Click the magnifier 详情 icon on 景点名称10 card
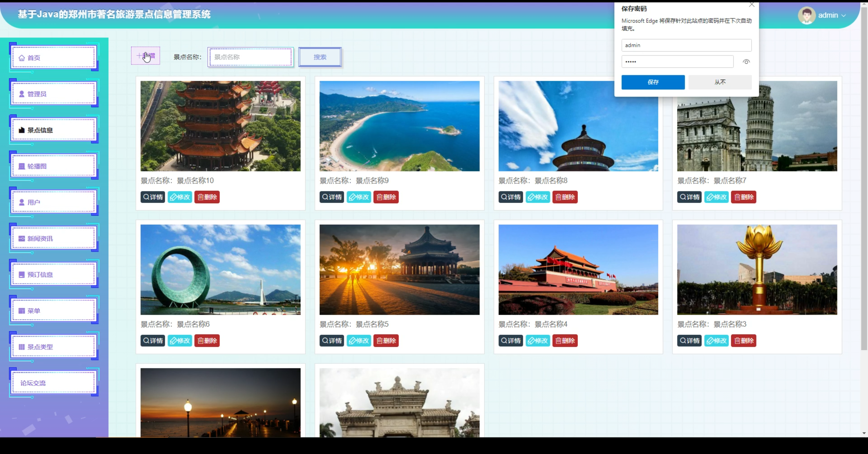The height and width of the screenshot is (454, 868). pyautogui.click(x=146, y=197)
